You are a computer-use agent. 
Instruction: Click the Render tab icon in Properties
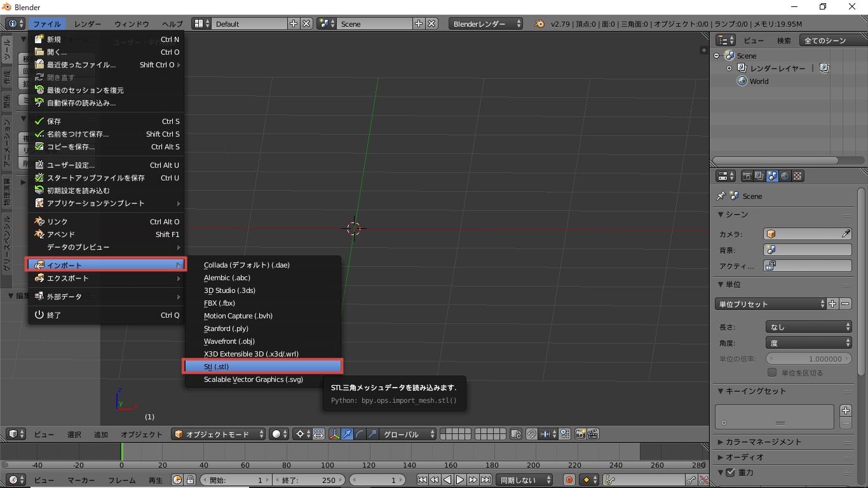point(747,176)
